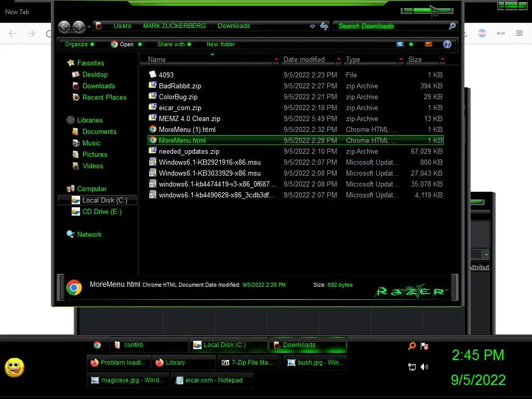Toggle the preview pane icon
Screen dimensions: 532x399
(429, 44)
